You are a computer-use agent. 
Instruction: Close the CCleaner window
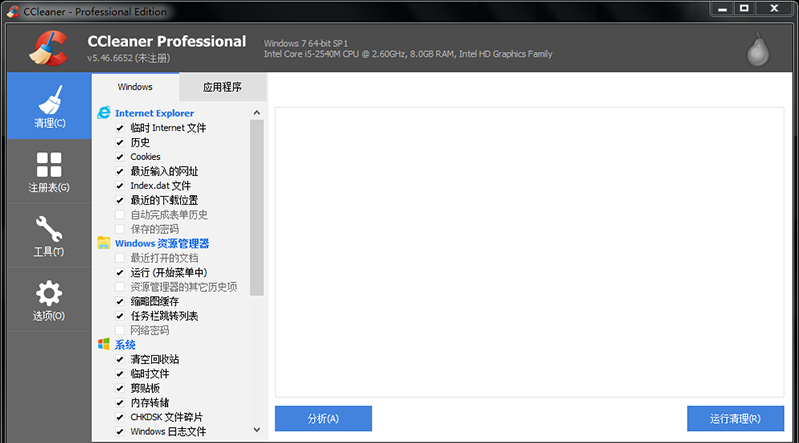(774, 9)
